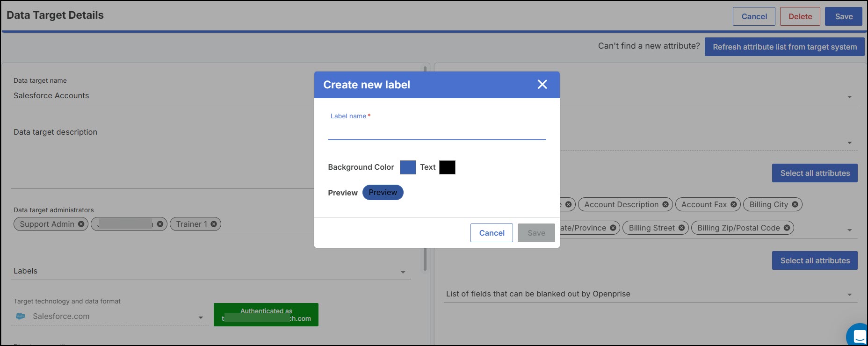Viewport: 868px width, 346px height.
Task: Click Cancel in the label dialog
Action: 492,233
